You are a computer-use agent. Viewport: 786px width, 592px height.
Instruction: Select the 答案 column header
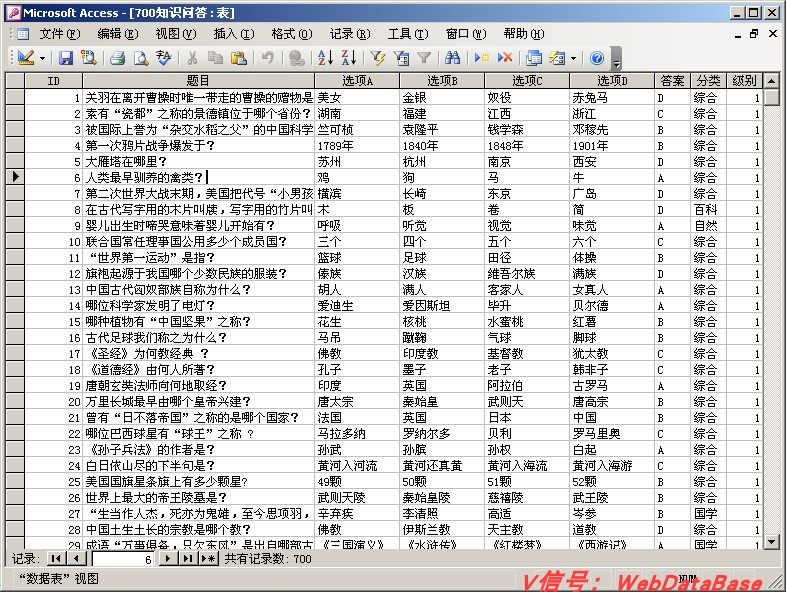(x=672, y=81)
